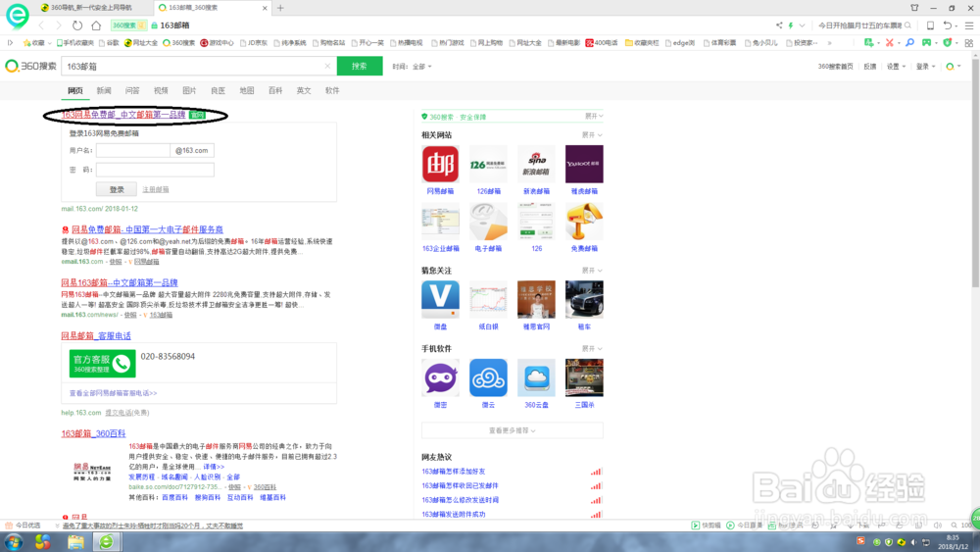Image resolution: width=980 pixels, height=552 pixels.
Task: Click the undo closed-tab arrow icon
Action: point(948,25)
